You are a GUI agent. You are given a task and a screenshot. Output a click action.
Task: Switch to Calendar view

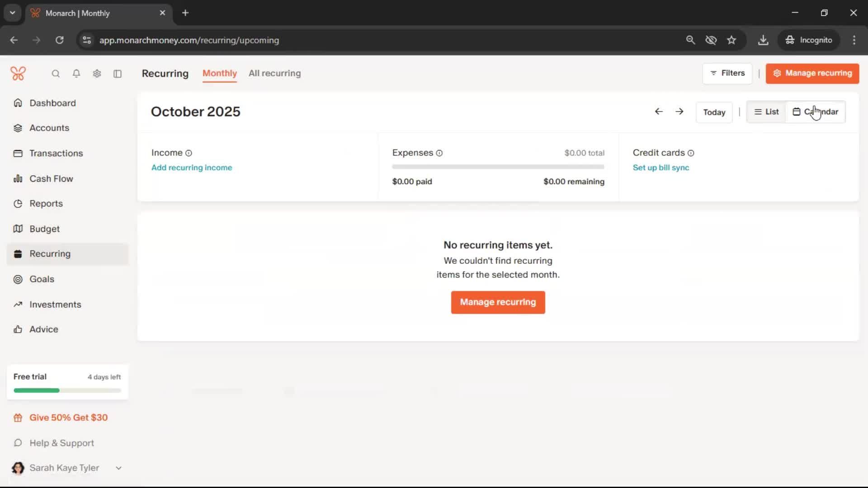coord(816,112)
